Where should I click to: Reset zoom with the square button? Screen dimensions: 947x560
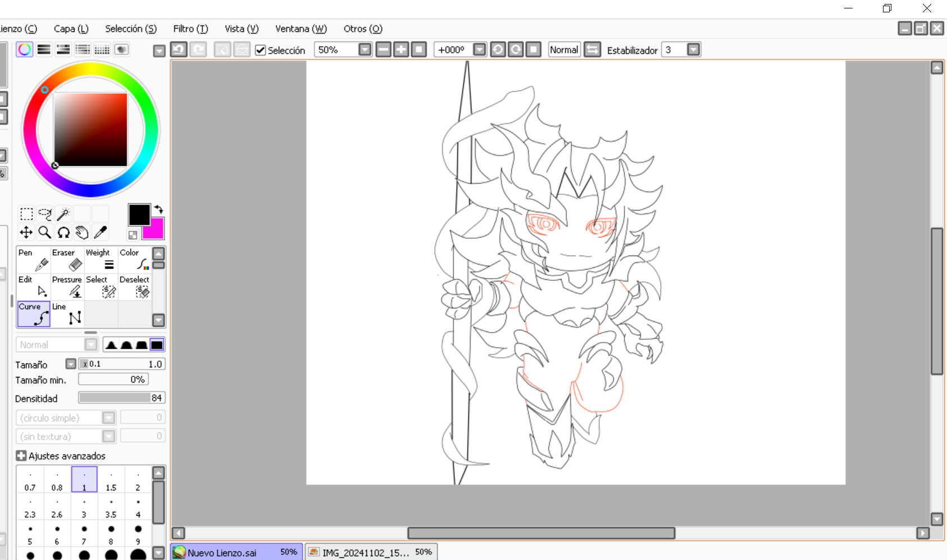419,49
